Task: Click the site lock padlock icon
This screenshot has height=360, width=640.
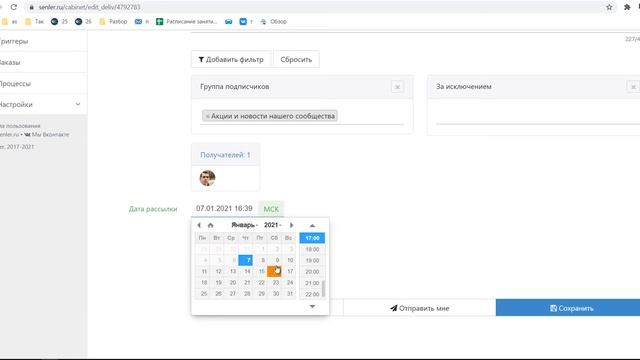Action: coord(31,7)
